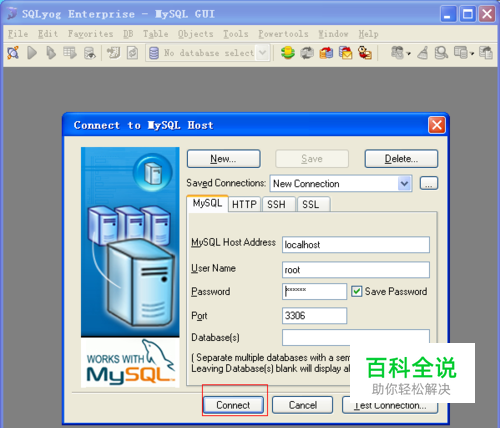
Task: Switch to the MySQL tab
Action: 207,203
